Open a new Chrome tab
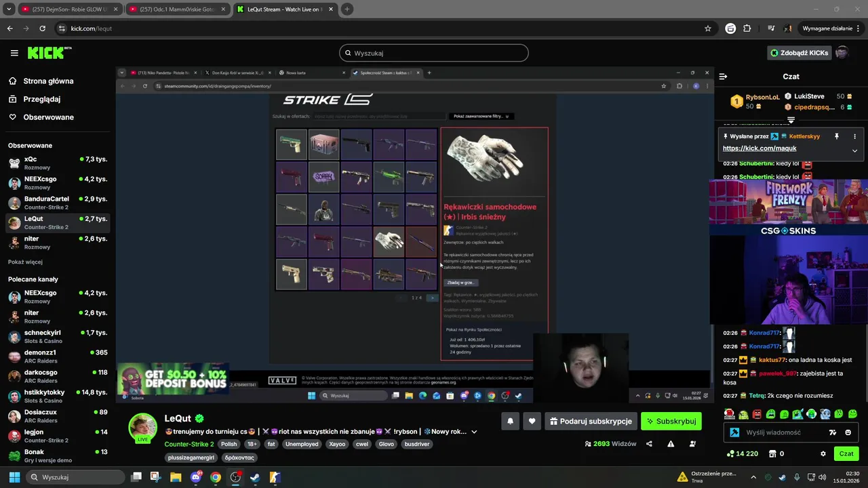 347,9
